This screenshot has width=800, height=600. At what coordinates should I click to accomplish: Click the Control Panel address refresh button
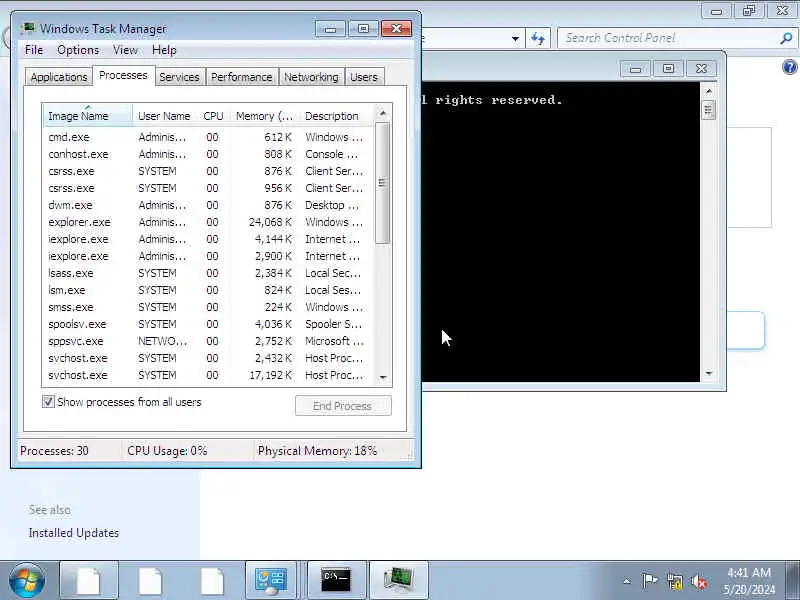point(538,38)
